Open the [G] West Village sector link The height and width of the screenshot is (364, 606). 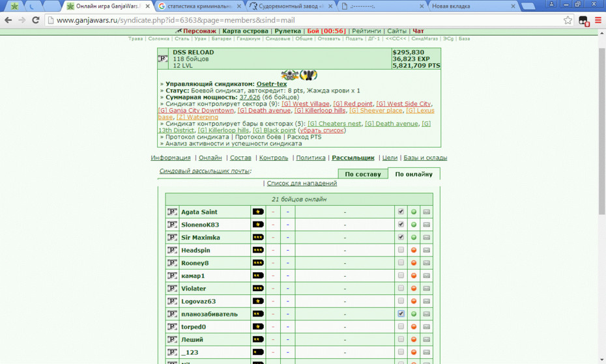pyautogui.click(x=306, y=104)
